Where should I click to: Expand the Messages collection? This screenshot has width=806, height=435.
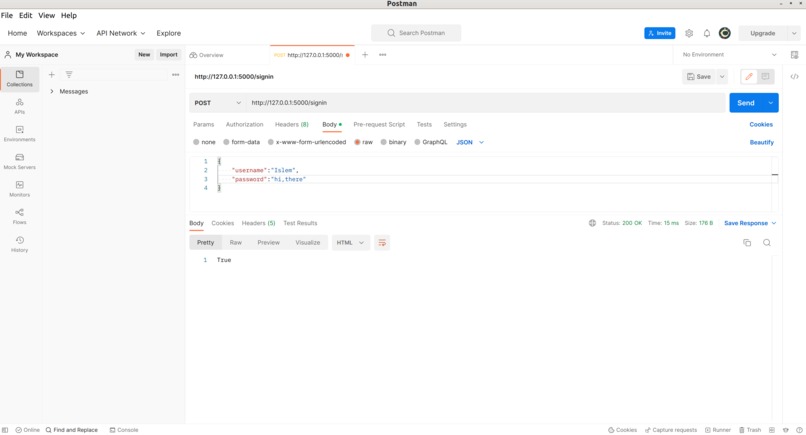52,91
